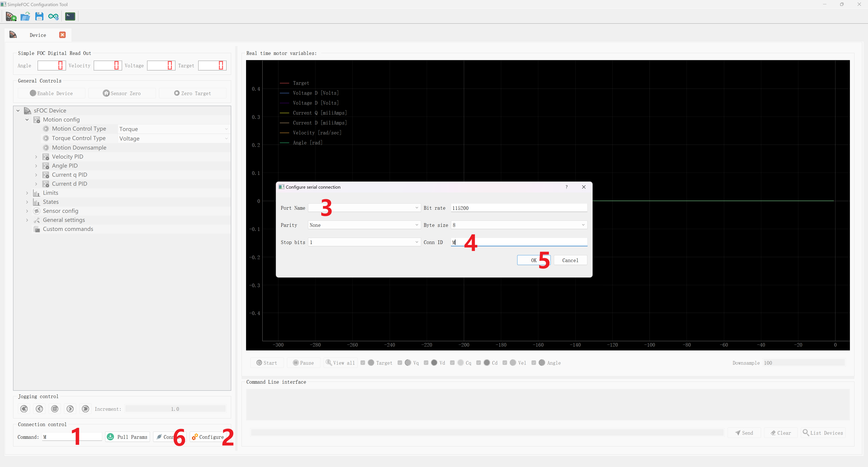This screenshot has width=868, height=467.
Task: Toggle the Cd signal checkbox
Action: point(479,363)
